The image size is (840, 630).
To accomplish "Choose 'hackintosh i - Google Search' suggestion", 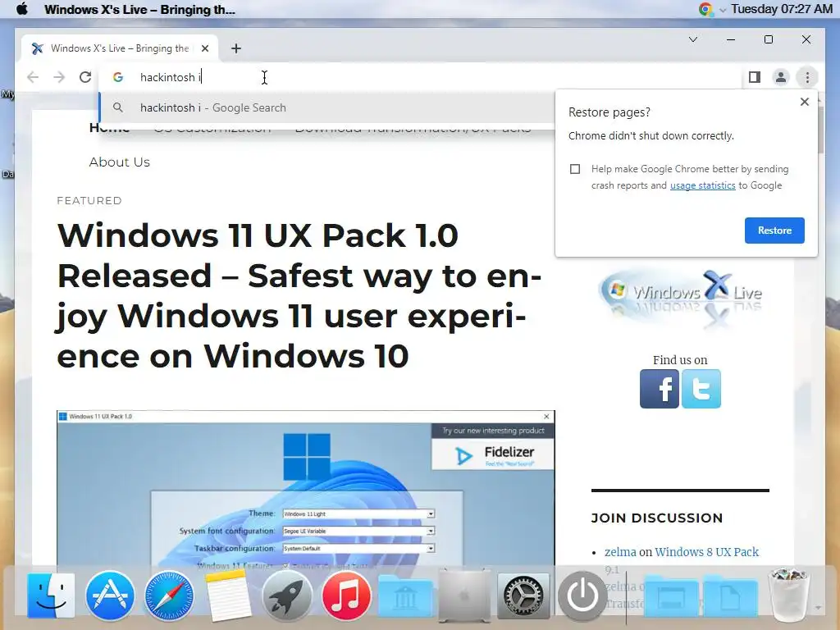I will coord(327,107).
